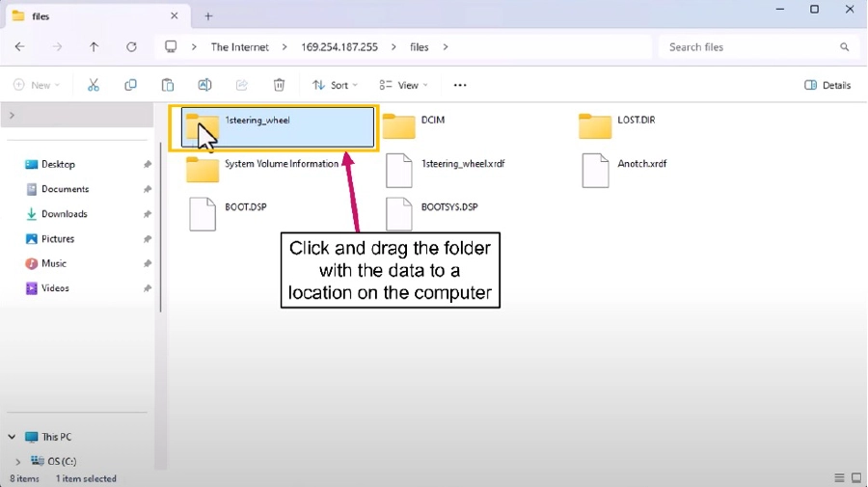Open Downloads in the sidebar
The width and height of the screenshot is (868, 487).
64,214
